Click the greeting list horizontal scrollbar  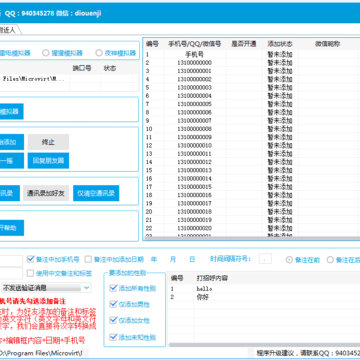coord(263,345)
